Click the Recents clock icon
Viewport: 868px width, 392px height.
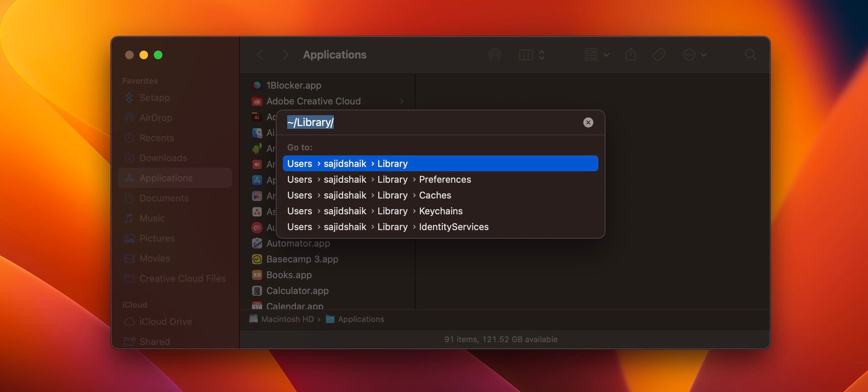click(x=129, y=138)
